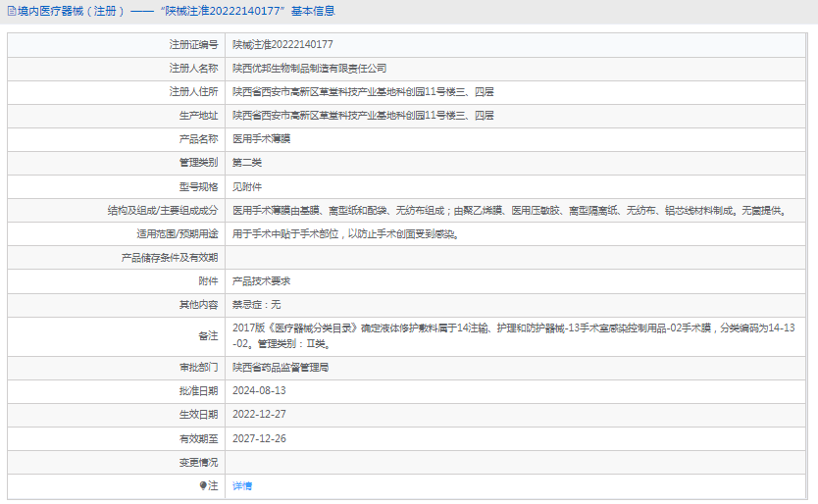
Task: Click the 批准日期 label
Action: click(199, 391)
